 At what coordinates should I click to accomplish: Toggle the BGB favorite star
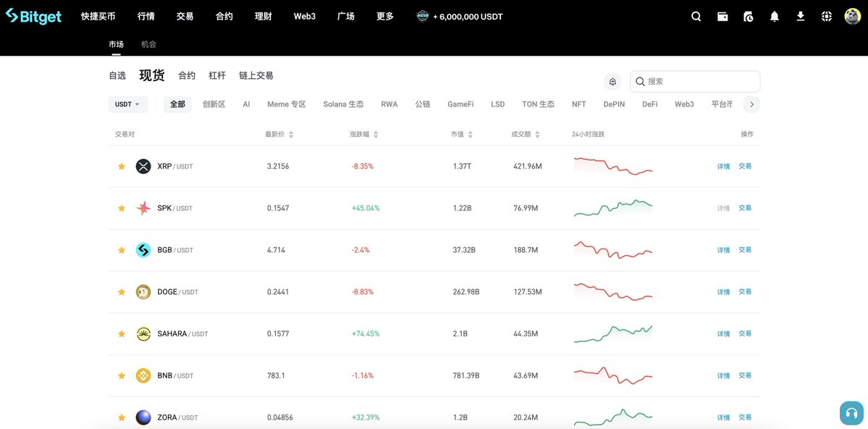122,250
